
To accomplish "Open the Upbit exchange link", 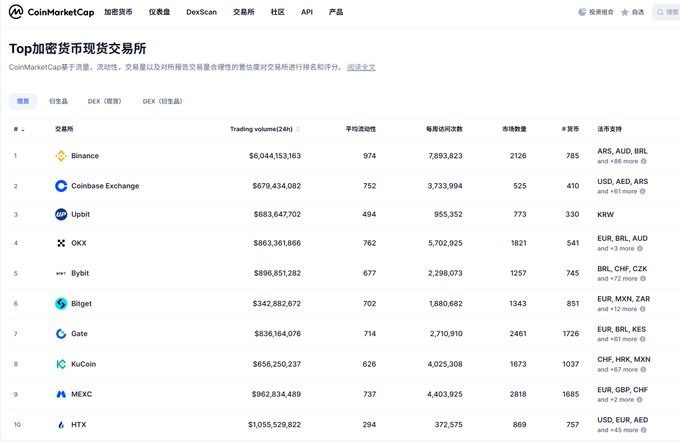I will pos(81,214).
